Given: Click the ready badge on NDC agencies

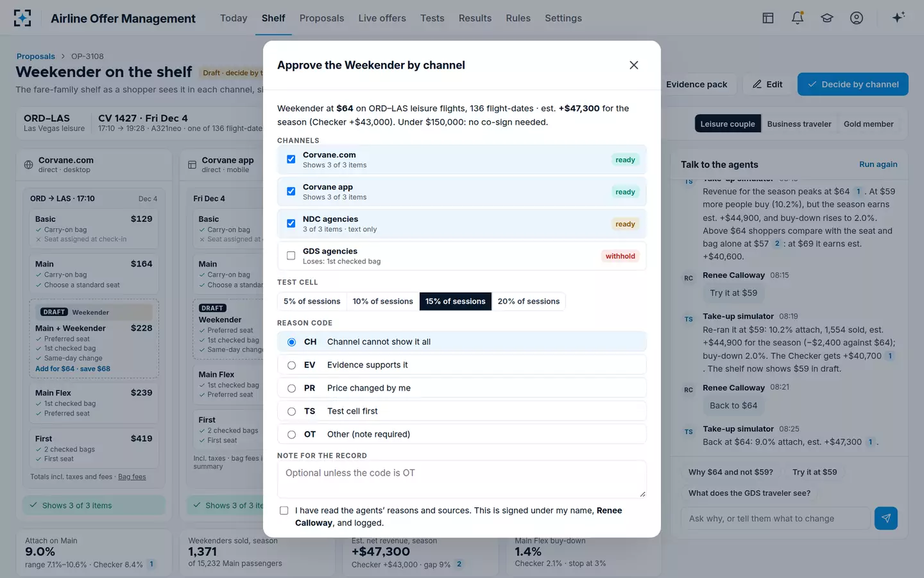Looking at the screenshot, I should (x=625, y=224).
